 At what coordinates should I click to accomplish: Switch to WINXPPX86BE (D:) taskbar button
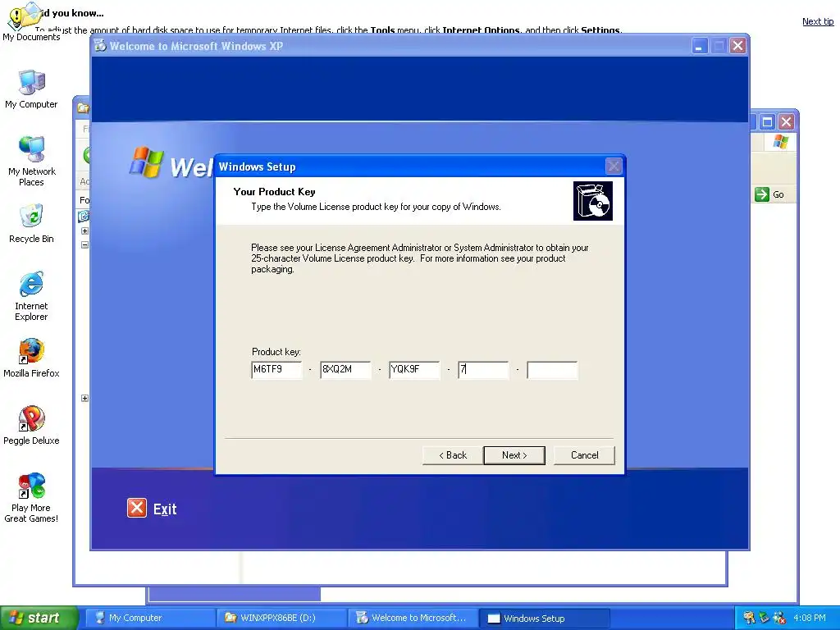tap(281, 618)
